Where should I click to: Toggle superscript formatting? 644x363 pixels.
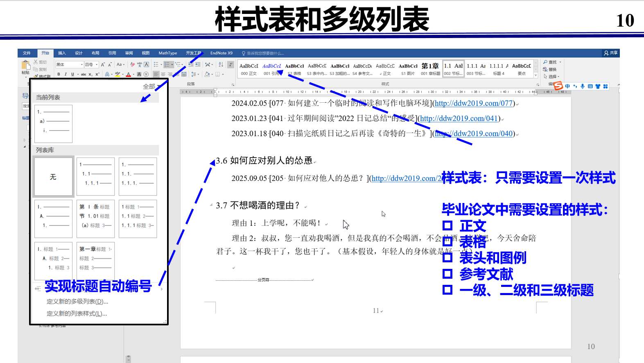(x=97, y=74)
